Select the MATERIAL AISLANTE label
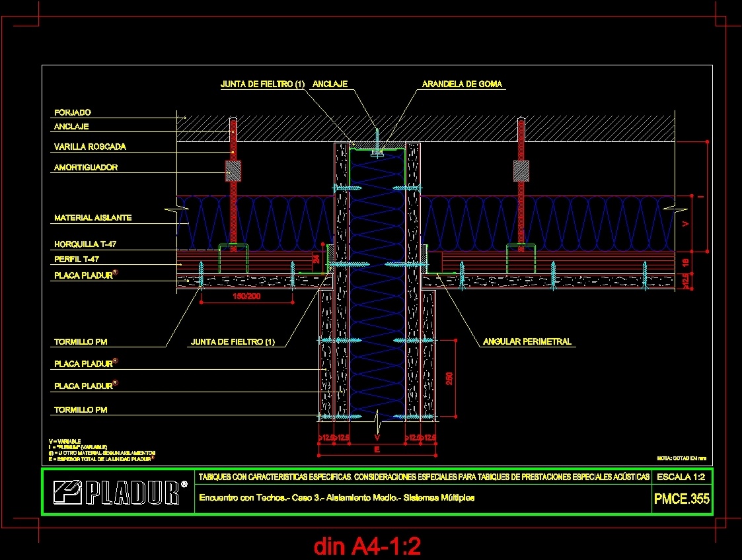The image size is (742, 560). pos(92,218)
